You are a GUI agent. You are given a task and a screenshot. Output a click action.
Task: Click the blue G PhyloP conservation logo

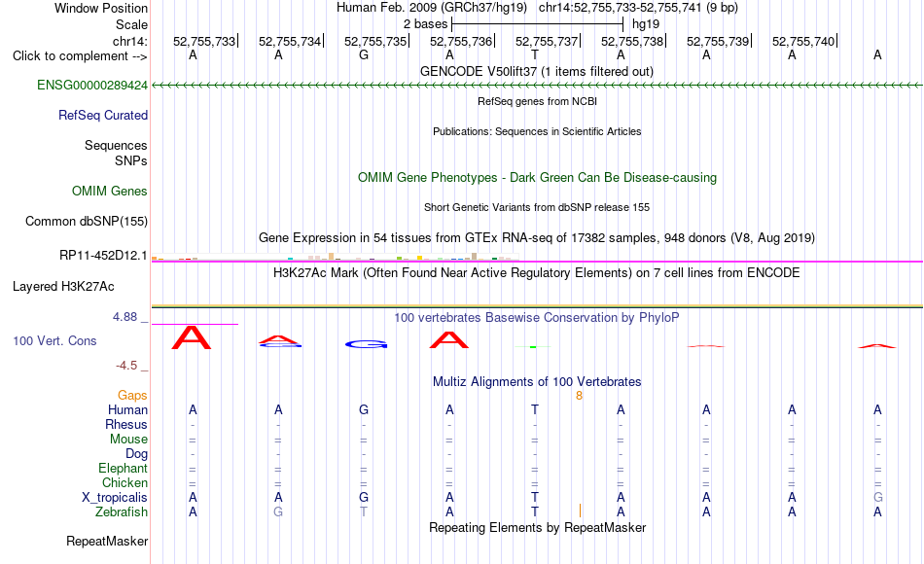click(366, 344)
